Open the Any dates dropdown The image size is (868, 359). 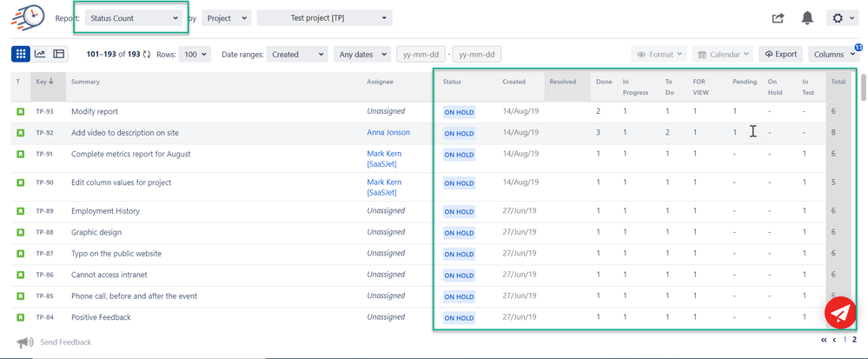[362, 54]
